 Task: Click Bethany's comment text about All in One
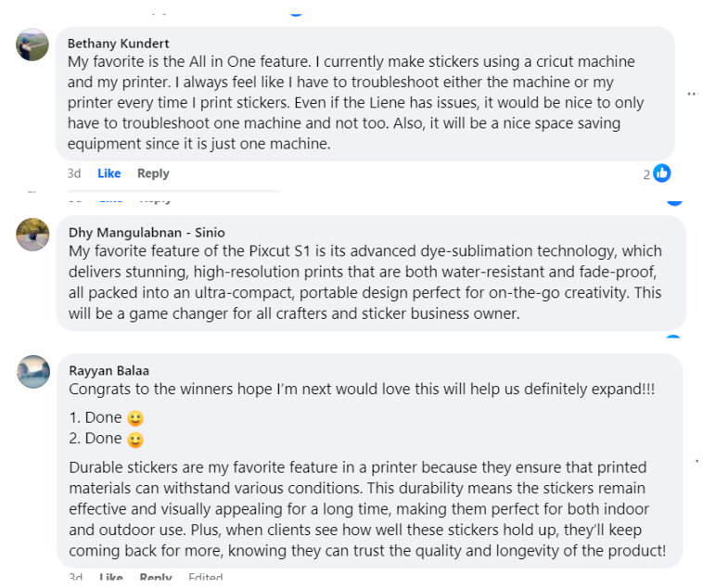coord(352,102)
